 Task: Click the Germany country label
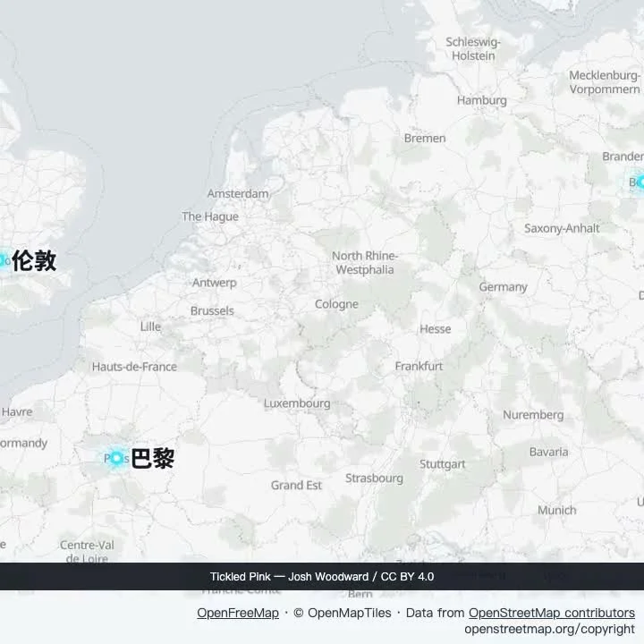click(x=503, y=287)
